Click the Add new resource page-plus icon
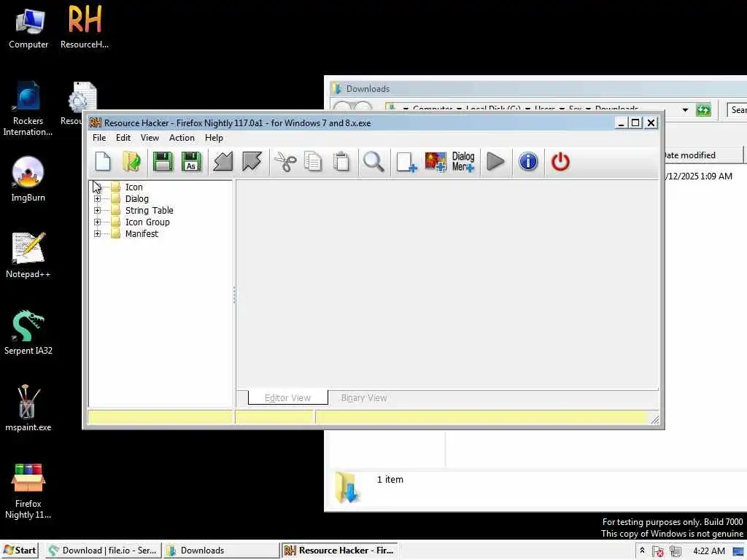 406,162
